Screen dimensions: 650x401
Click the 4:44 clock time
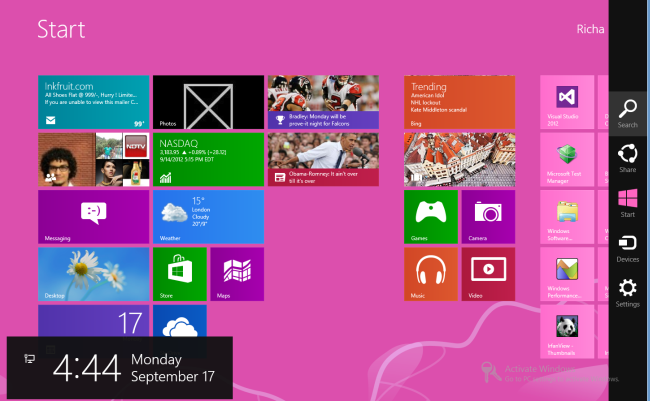(87, 368)
